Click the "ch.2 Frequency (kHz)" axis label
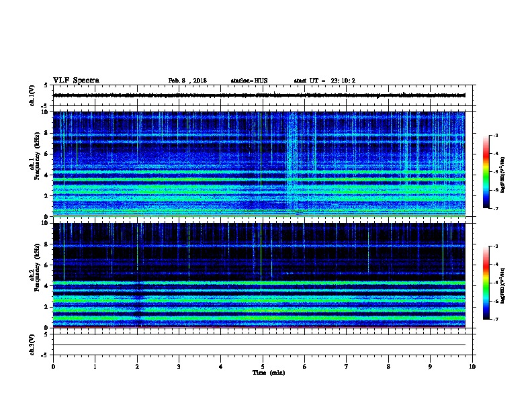532x411 pixels. click(34, 267)
